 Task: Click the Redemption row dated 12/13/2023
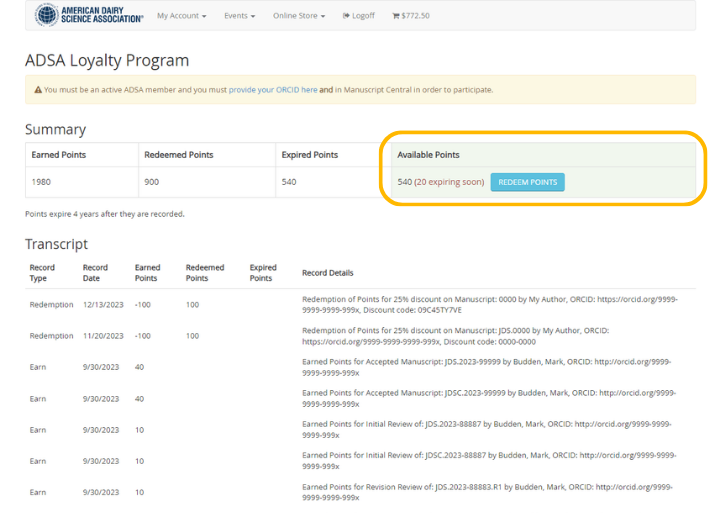(x=360, y=304)
